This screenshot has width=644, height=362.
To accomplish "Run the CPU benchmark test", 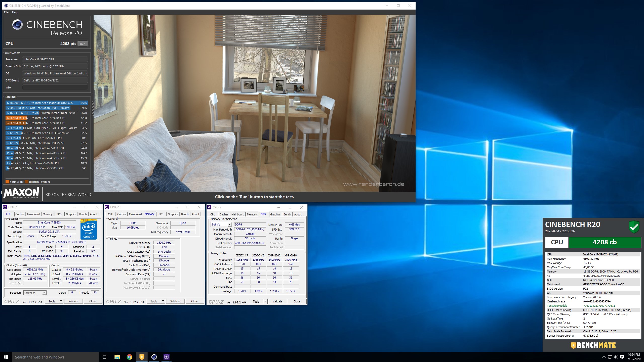I will [83, 44].
